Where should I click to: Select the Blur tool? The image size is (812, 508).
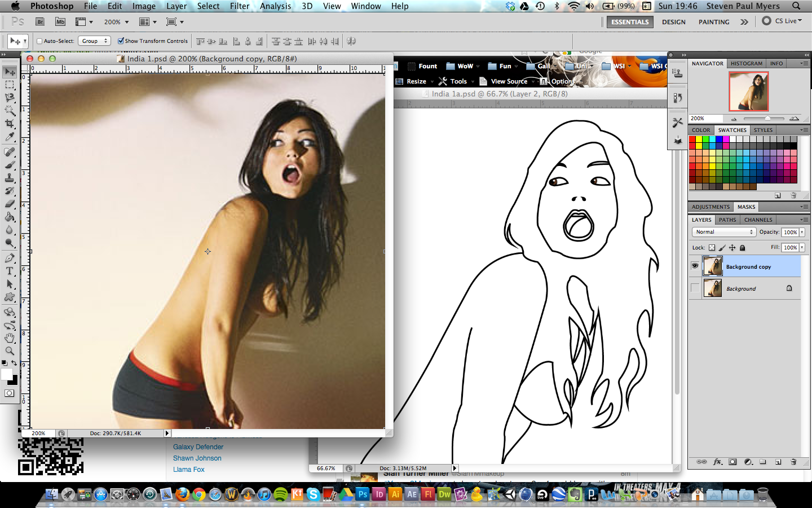tap(10, 230)
